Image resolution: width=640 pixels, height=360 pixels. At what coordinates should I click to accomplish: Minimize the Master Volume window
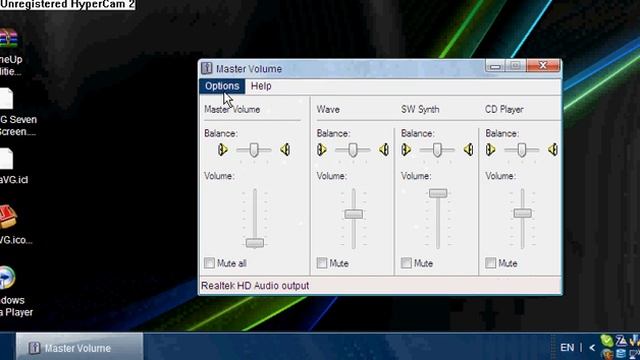click(495, 66)
